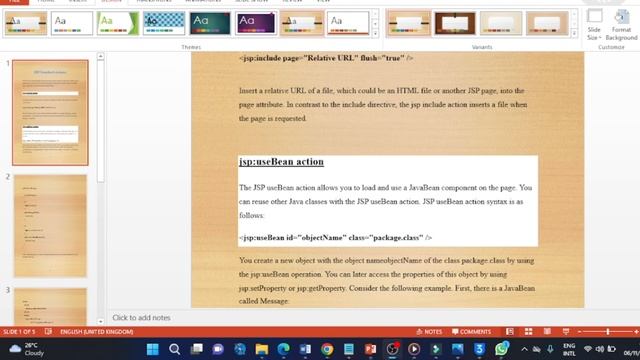Move Themes gallery down one row
The height and width of the screenshot is (360, 640).
(x=375, y=24)
